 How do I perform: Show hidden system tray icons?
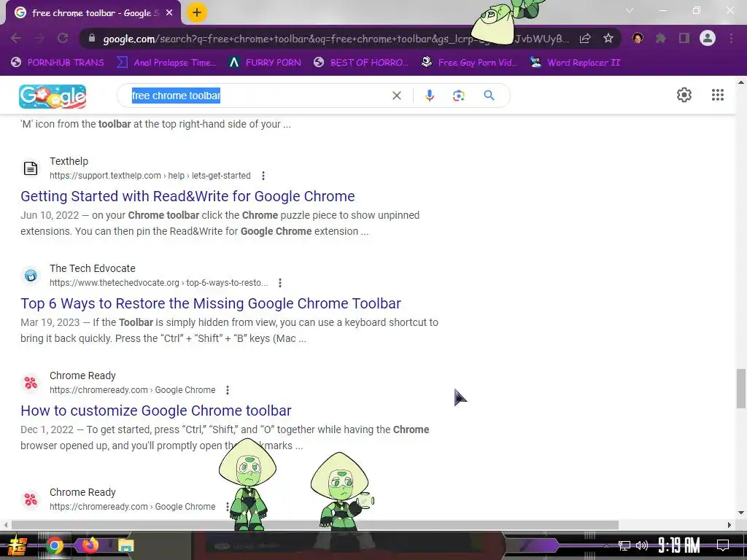606,546
